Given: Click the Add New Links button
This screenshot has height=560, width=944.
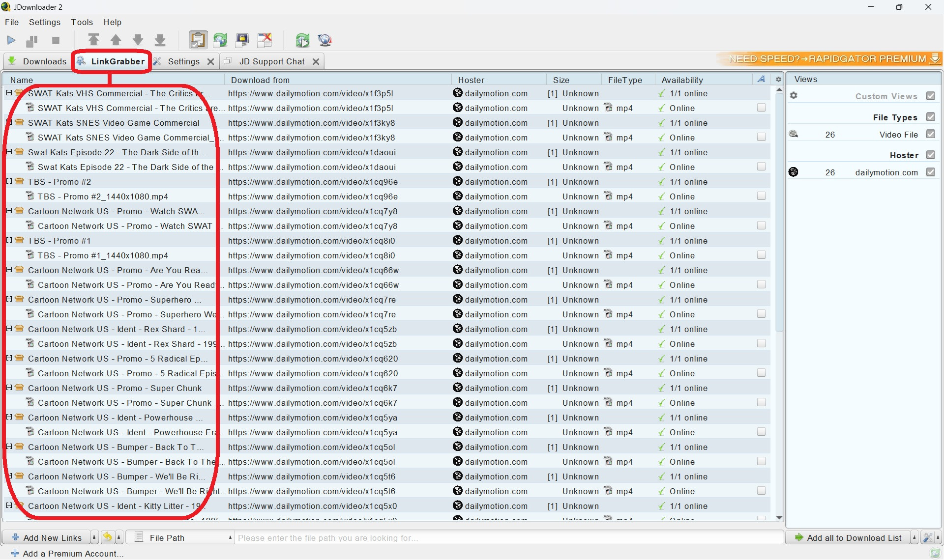Looking at the screenshot, I should pos(46,537).
